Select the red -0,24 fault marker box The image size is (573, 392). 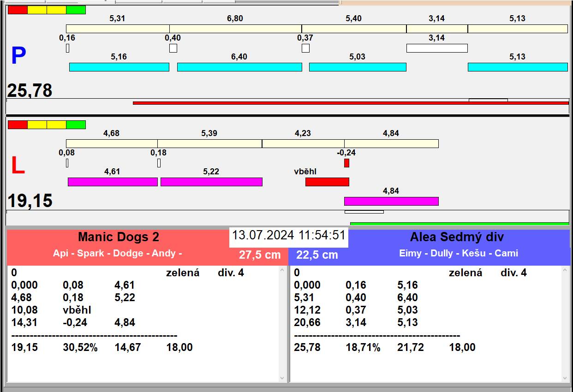346,163
